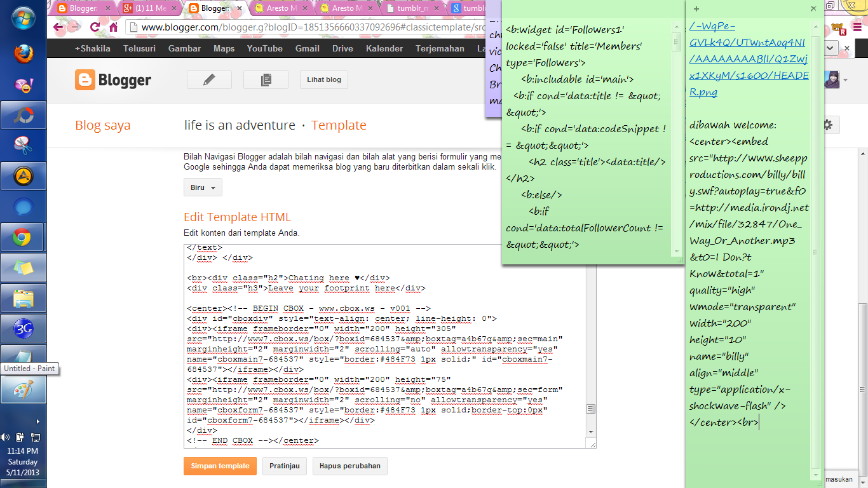Click the Blog saya link
This screenshot has width=868, height=488.
pyautogui.click(x=102, y=125)
